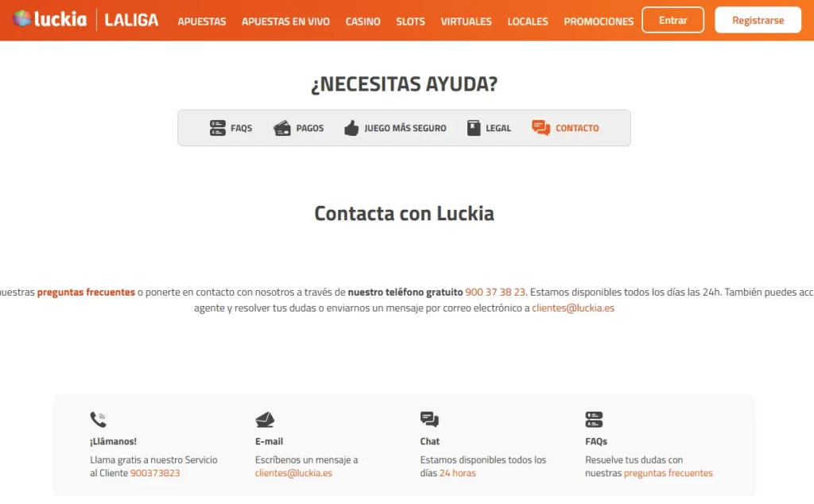The height and width of the screenshot is (504, 814).
Task: Click the Pagos wallet icon
Action: [x=282, y=128]
